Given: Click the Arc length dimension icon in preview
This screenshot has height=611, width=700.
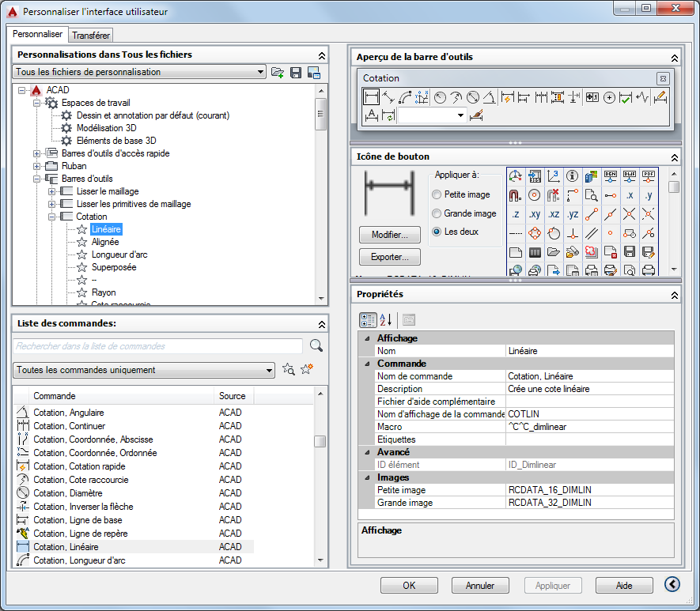Looking at the screenshot, I should (405, 96).
